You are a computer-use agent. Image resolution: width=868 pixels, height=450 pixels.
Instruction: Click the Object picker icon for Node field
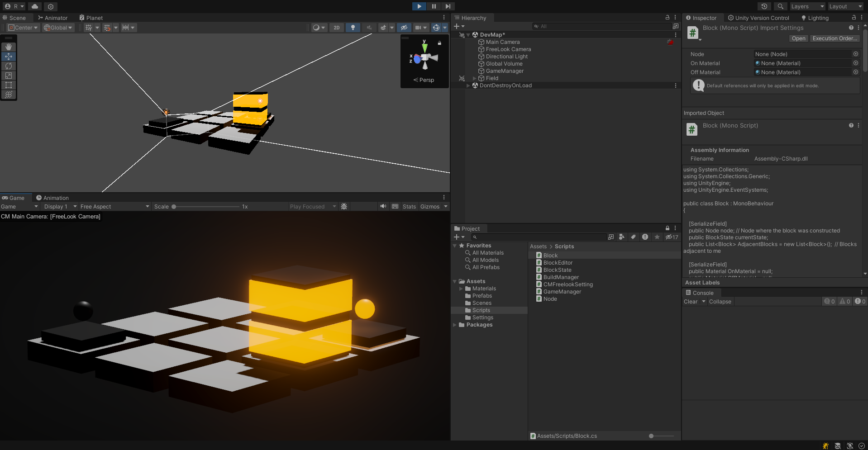(856, 54)
